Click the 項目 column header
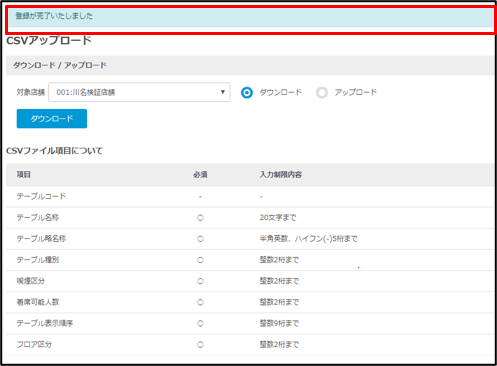 coord(24,175)
